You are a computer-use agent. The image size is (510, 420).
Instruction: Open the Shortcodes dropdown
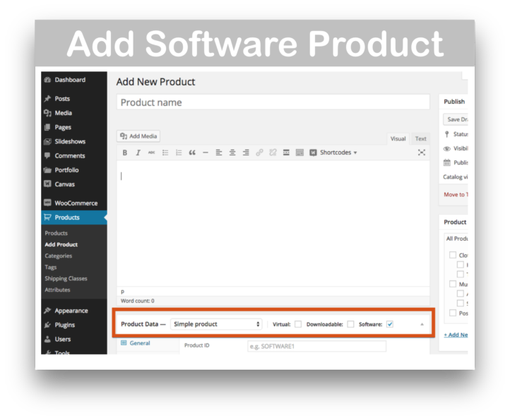coord(333,152)
